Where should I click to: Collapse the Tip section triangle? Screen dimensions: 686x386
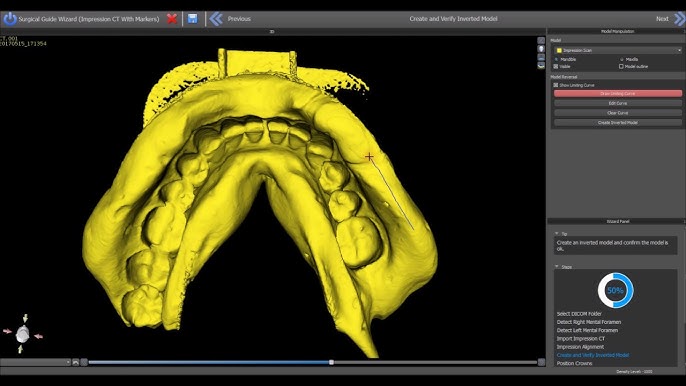[556, 234]
